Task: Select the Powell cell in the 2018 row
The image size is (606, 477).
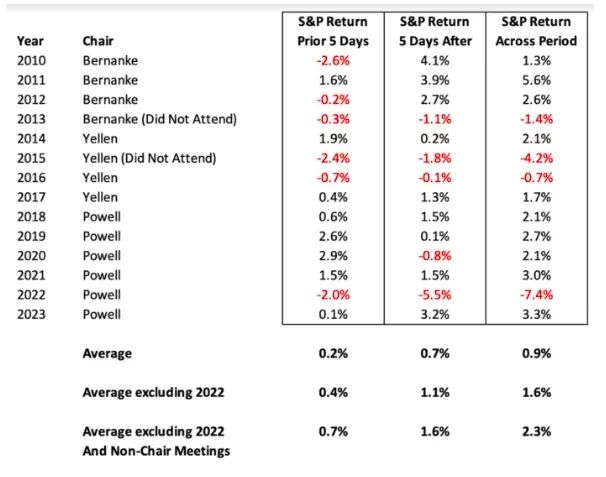Action: [x=102, y=217]
